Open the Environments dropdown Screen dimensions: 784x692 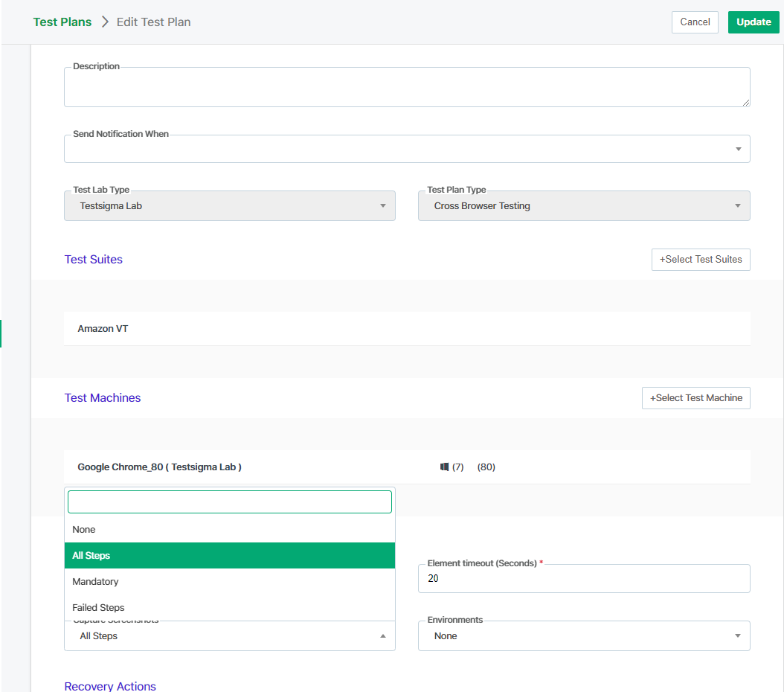point(584,636)
